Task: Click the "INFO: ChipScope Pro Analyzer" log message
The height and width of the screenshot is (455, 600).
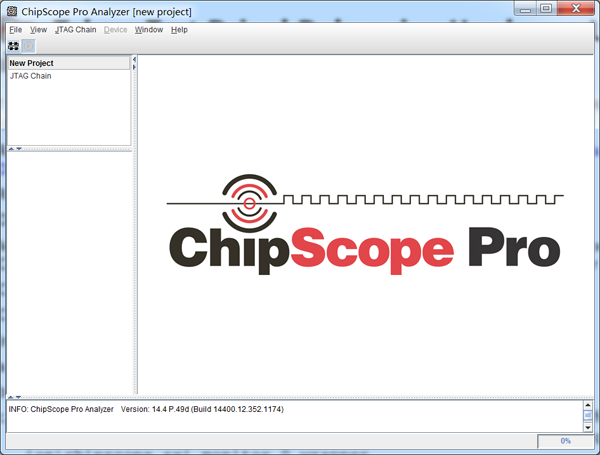Action: tap(61, 409)
